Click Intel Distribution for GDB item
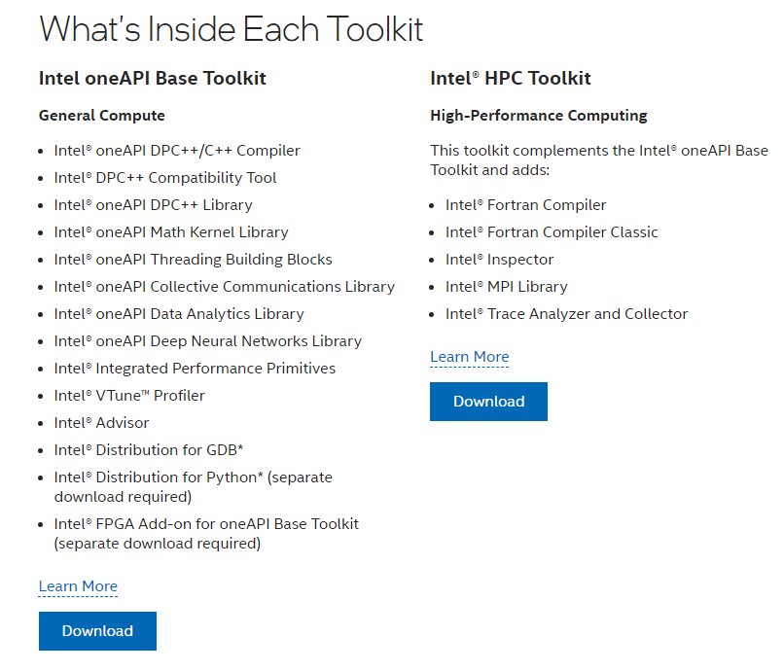Image resolution: width=784 pixels, height=672 pixels. pyautogui.click(x=149, y=450)
